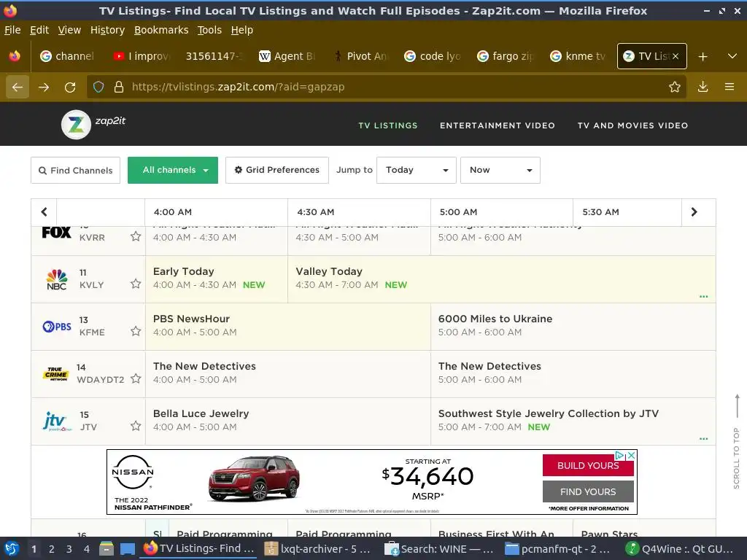Viewport: 747px width, 560px height.
Task: Show later times with right arrow
Action: coord(694,212)
